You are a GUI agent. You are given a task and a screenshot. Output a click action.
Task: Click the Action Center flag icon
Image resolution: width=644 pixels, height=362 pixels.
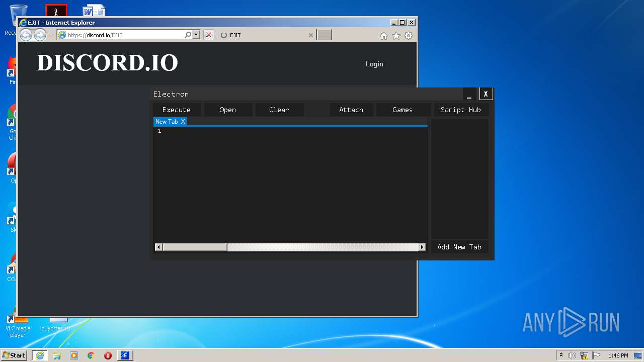point(596,355)
